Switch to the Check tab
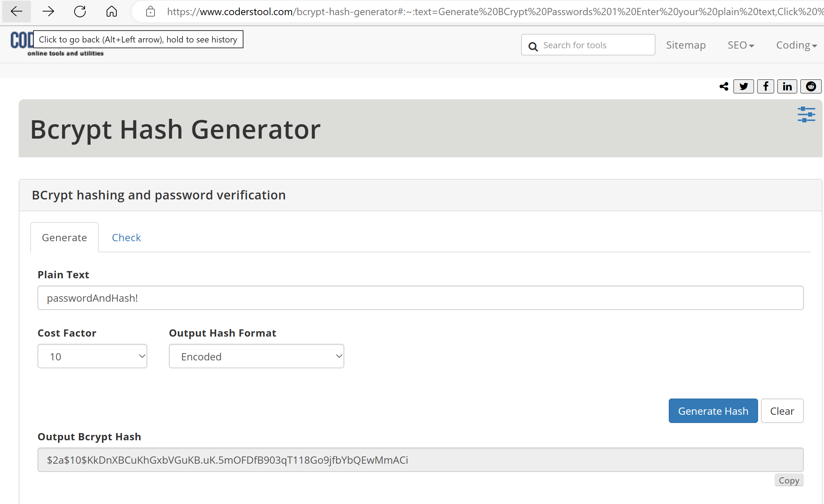Image resolution: width=824 pixels, height=504 pixels. coord(126,237)
